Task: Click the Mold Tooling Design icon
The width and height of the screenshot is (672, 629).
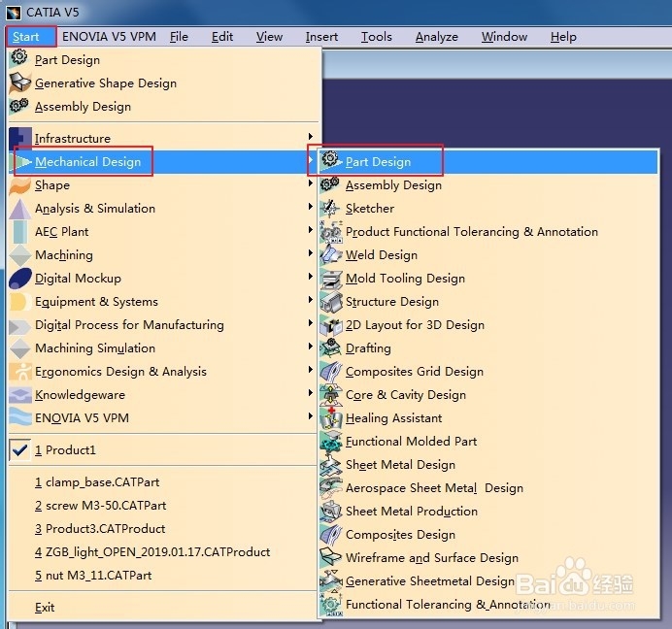Action: 330,279
